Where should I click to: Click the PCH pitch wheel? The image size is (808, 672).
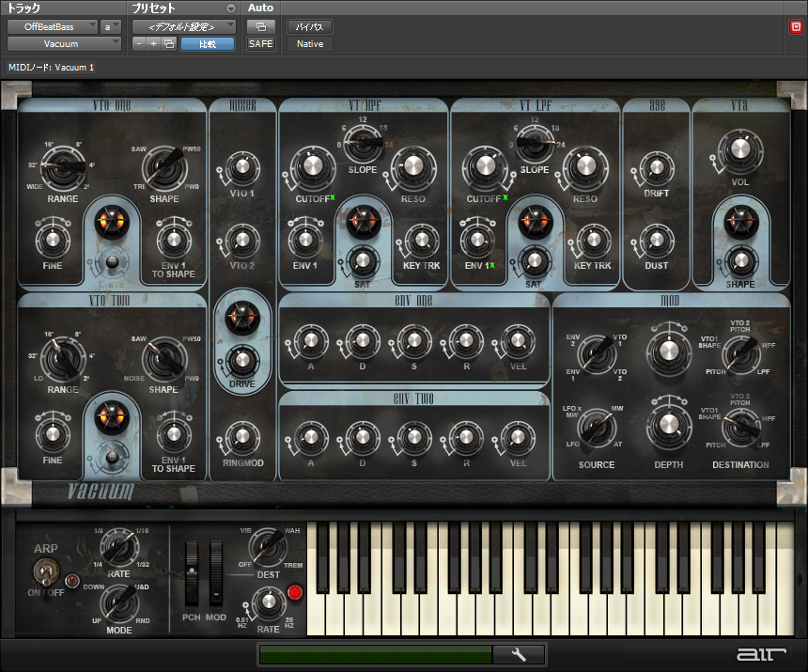(x=191, y=573)
